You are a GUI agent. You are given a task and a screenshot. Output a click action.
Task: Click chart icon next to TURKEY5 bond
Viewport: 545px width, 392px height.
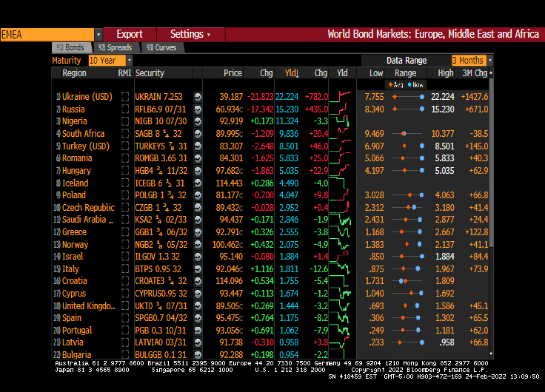[x=198, y=146]
